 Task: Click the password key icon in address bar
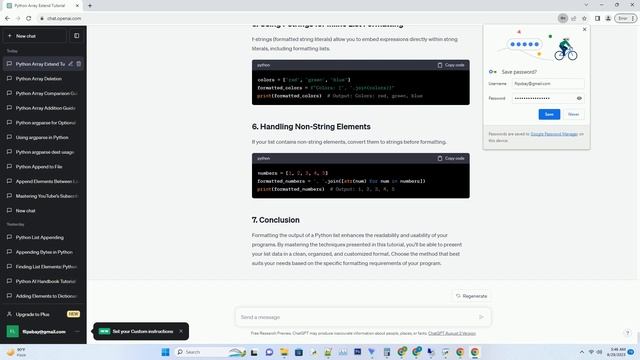click(x=562, y=18)
